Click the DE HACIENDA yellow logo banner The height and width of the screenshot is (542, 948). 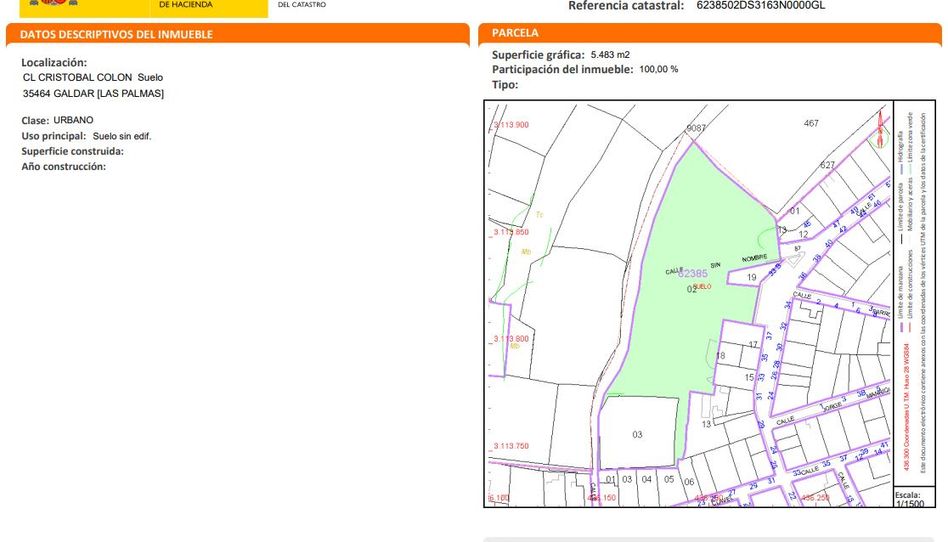pyautogui.click(x=210, y=6)
